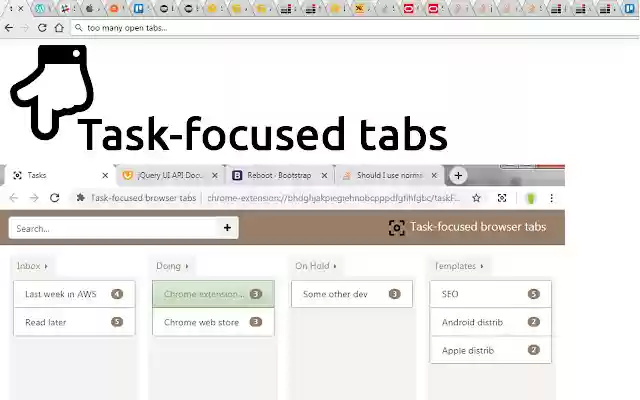The image size is (640, 400).
Task: Click the count badge on 'Some other dev'
Action: 394,294
